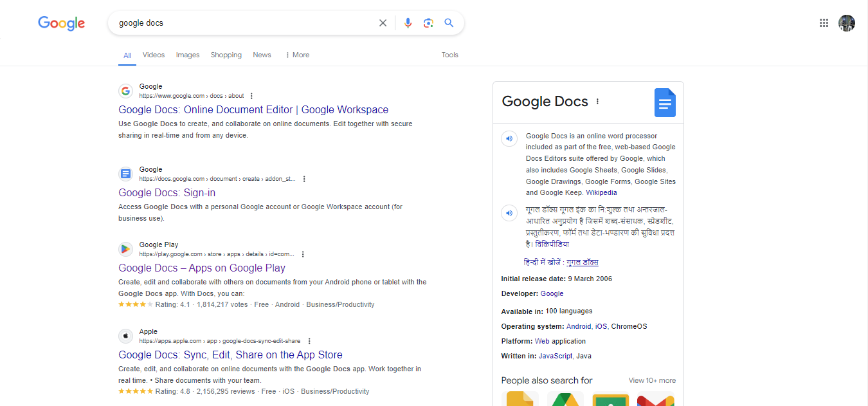The height and width of the screenshot is (406, 868).
Task: Click the Initial release date: 9 March 2006
Action: (x=557, y=279)
